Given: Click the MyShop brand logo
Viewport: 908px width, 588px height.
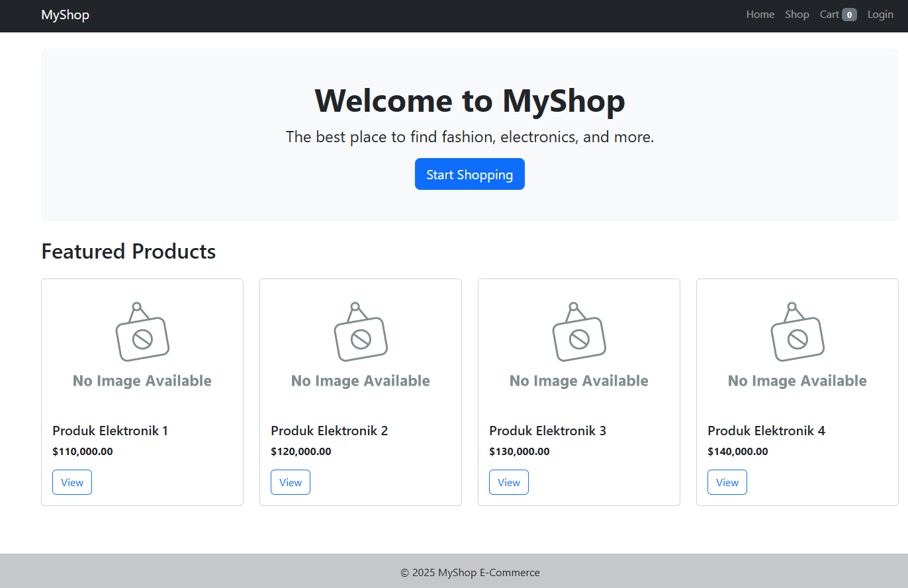Looking at the screenshot, I should 65,15.
